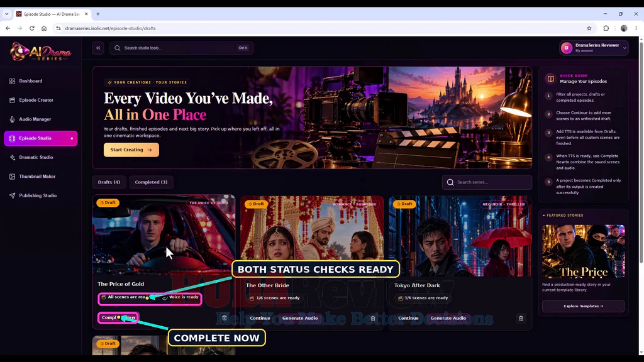Go back to the previous page
The height and width of the screenshot is (362, 644).
click(8, 28)
